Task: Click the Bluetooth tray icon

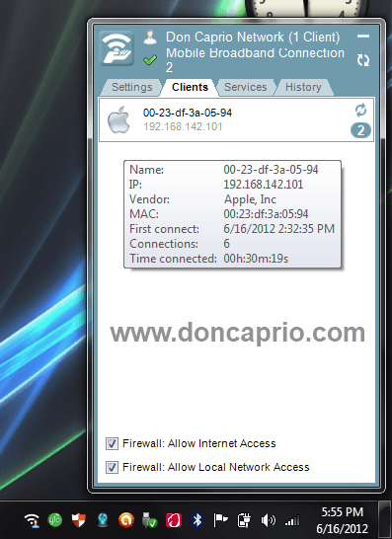Action: 197,520
